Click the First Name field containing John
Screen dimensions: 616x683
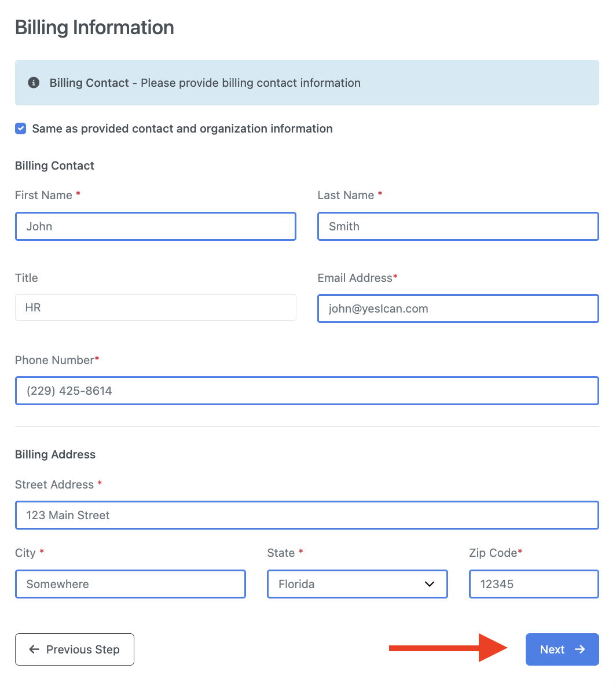click(156, 226)
